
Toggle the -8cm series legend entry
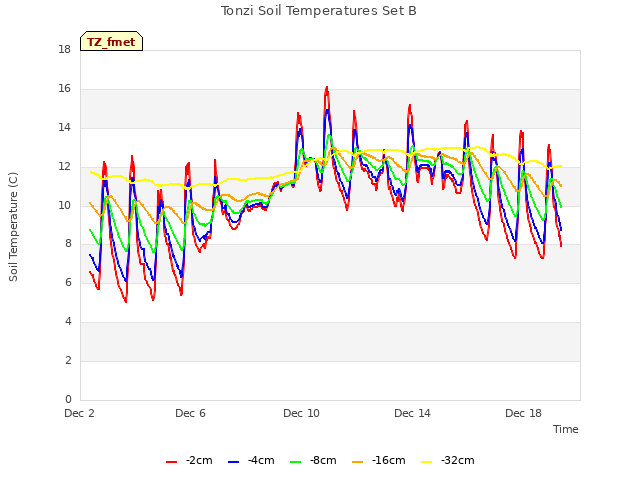point(313,461)
